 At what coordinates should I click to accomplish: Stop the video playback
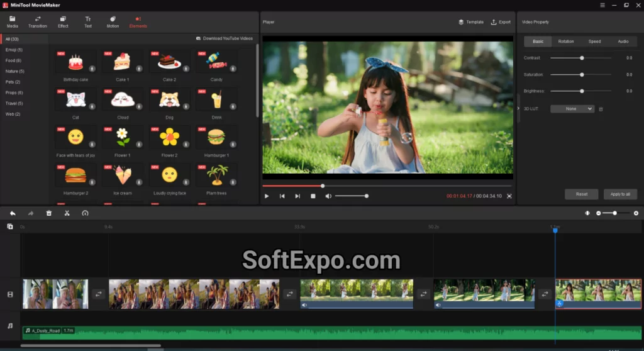click(313, 196)
